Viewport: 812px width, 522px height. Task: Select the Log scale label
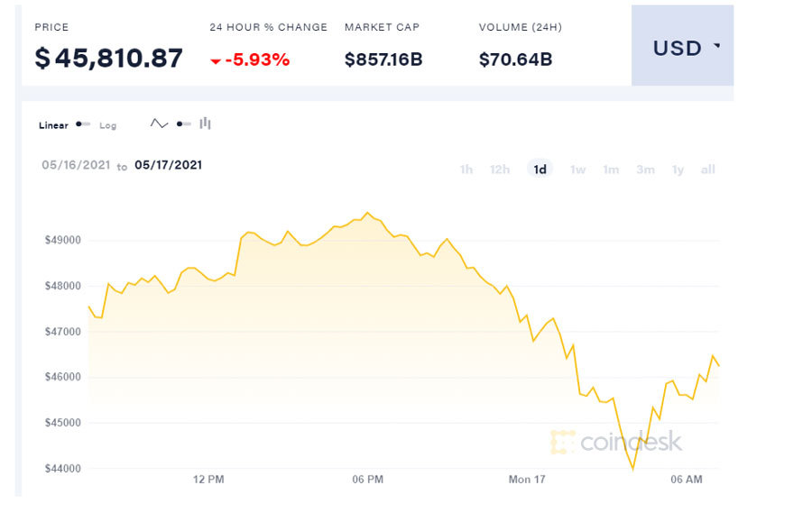[108, 125]
